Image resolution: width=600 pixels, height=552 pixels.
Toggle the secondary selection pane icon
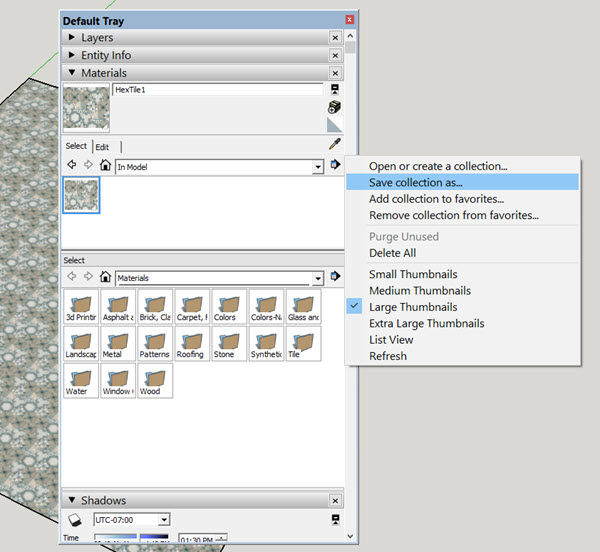(335, 90)
